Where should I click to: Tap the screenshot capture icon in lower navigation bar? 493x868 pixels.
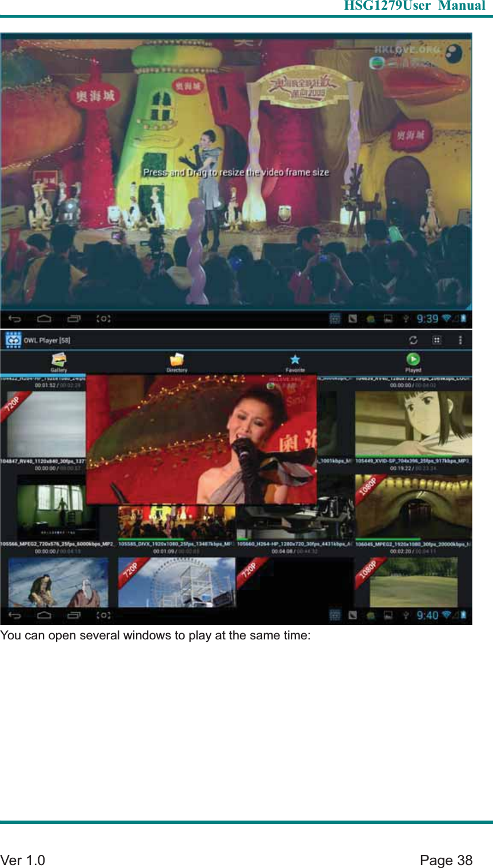(103, 615)
